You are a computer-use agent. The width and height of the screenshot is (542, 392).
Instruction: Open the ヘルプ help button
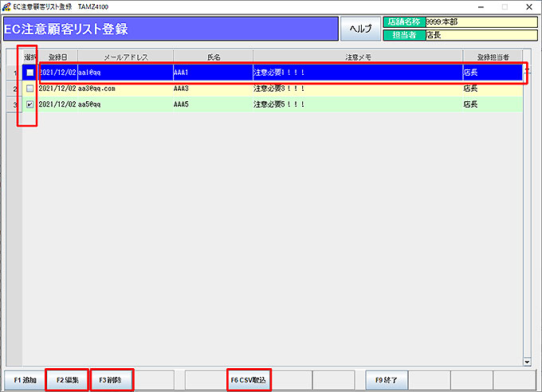(x=360, y=29)
